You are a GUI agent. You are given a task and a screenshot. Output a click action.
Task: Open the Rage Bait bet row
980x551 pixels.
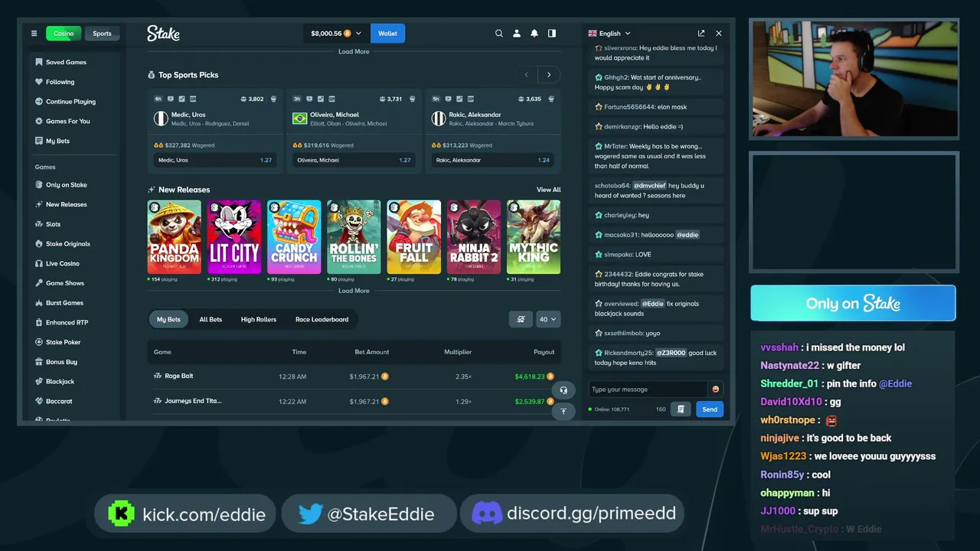click(x=354, y=377)
